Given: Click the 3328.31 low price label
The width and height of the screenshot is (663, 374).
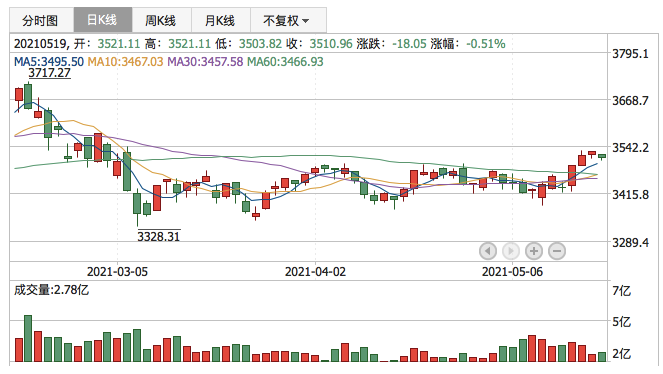Looking at the screenshot, I should click(159, 236).
